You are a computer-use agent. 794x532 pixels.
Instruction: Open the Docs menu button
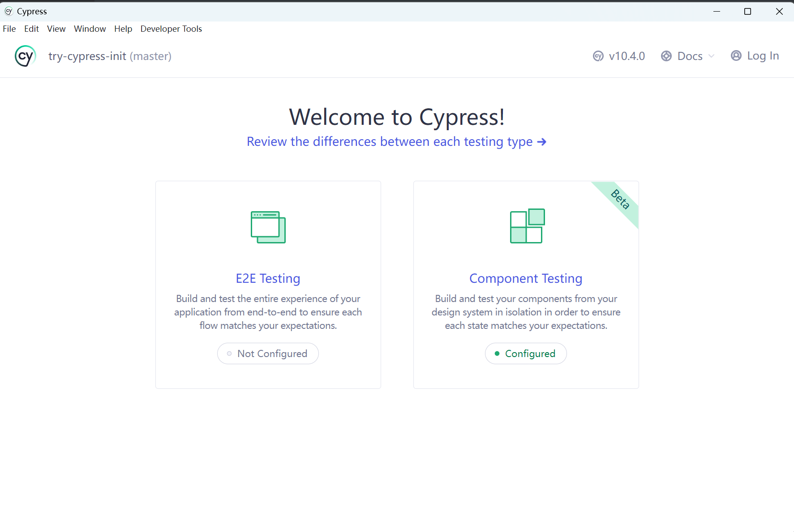tap(687, 56)
